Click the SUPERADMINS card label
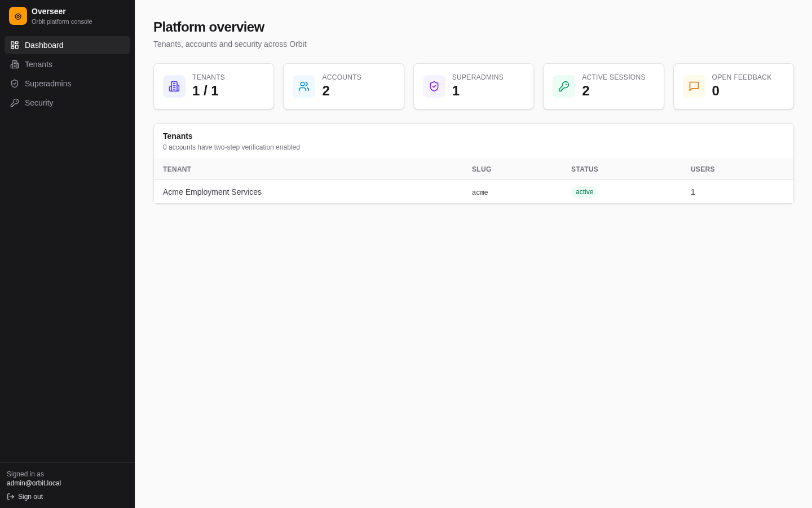 [478, 77]
